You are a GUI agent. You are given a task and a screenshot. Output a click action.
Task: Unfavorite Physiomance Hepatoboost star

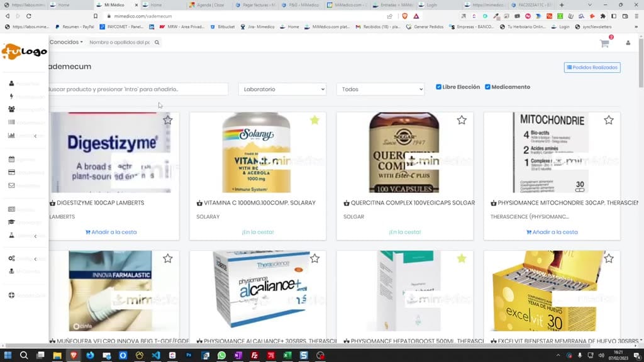462,258
